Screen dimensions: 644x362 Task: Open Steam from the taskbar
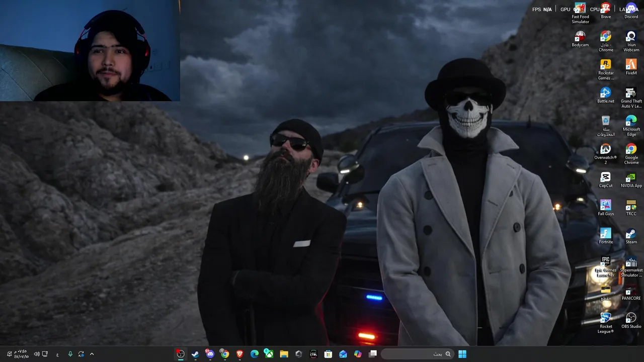pyautogui.click(x=195, y=354)
